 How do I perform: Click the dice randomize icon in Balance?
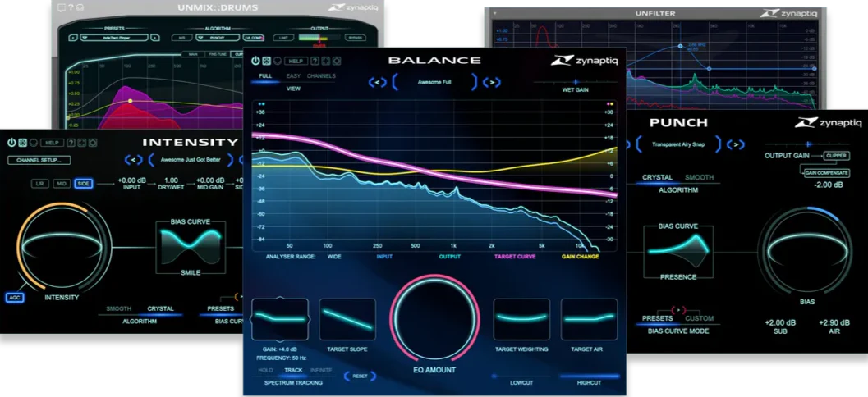point(266,61)
